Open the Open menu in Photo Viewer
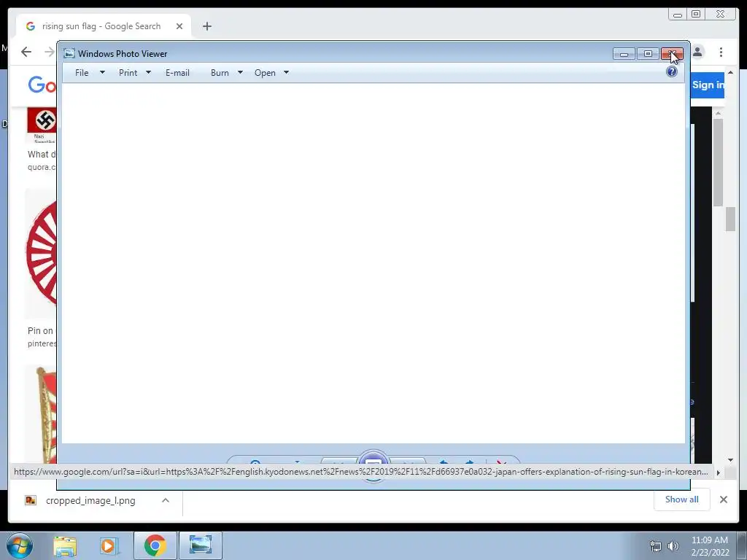 265,73
